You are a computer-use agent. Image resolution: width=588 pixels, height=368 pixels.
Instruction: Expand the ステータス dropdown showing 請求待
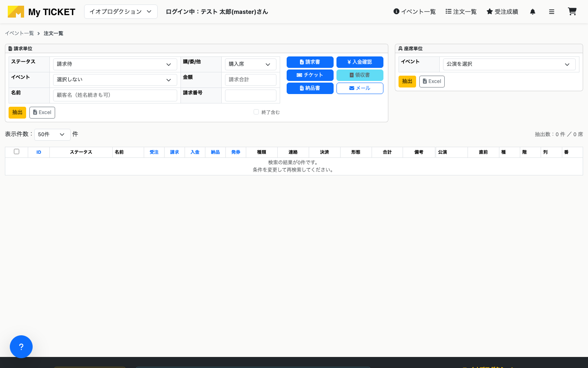pos(115,64)
